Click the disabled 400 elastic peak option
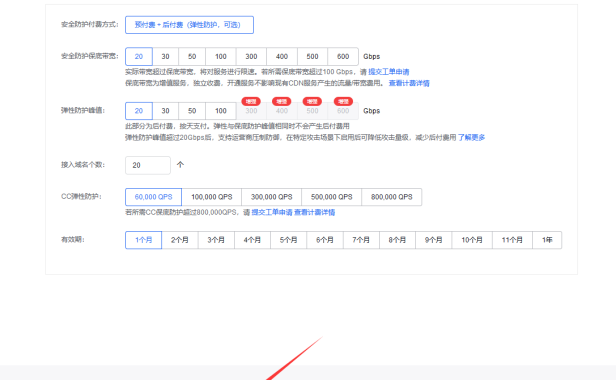Viewport: 616px width, 380px height. pyautogui.click(x=282, y=112)
